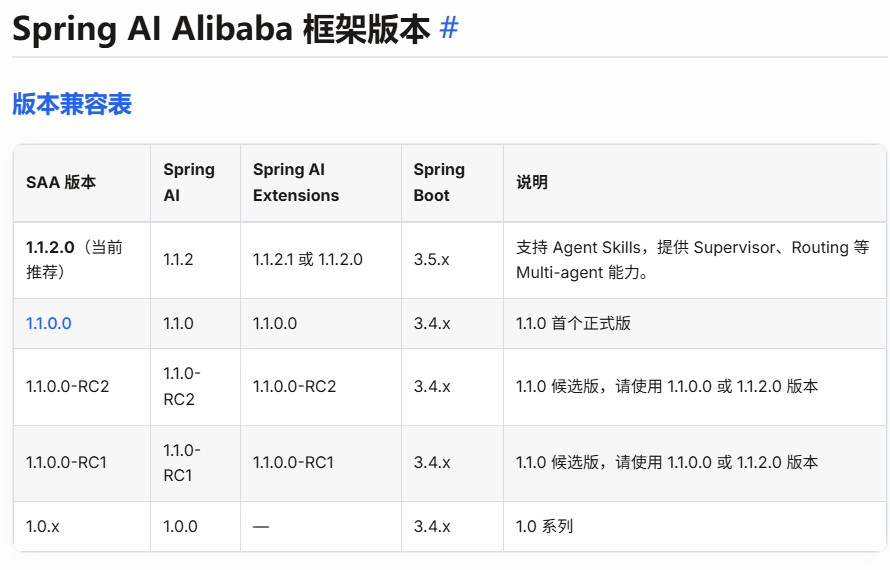Click the Spring AI Alibaba 框架版本 title
The image size is (890, 570).
221,28
